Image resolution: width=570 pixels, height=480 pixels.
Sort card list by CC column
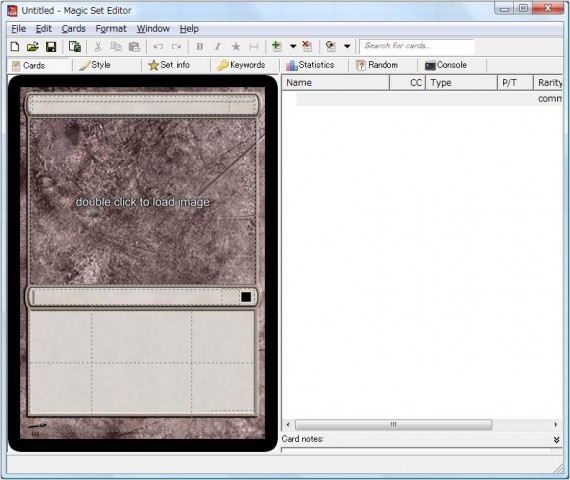408,83
